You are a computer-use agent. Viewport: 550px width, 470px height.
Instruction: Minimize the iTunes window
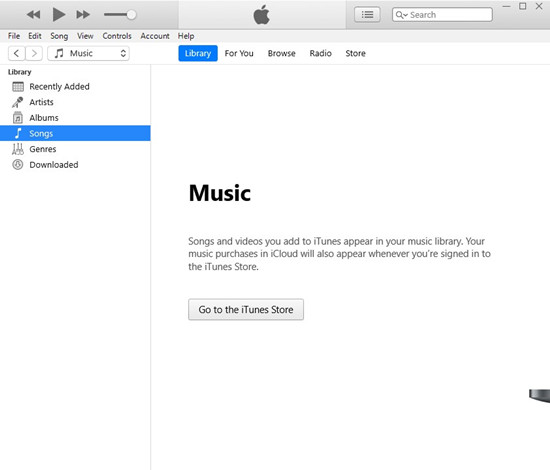[x=506, y=6]
